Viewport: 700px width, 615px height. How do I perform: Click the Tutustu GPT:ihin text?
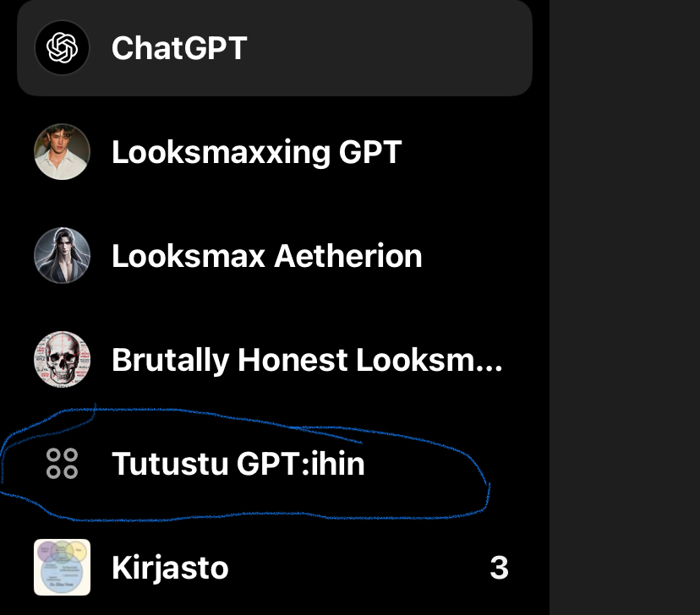pos(238,465)
